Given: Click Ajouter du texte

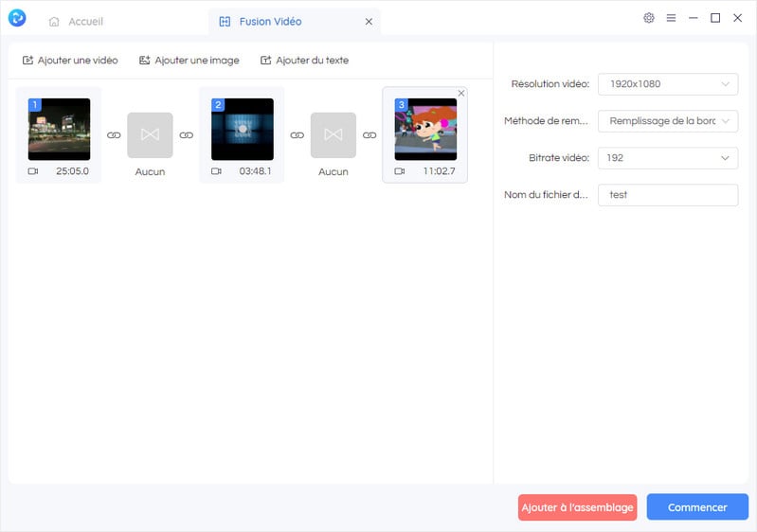Looking at the screenshot, I should click(305, 61).
